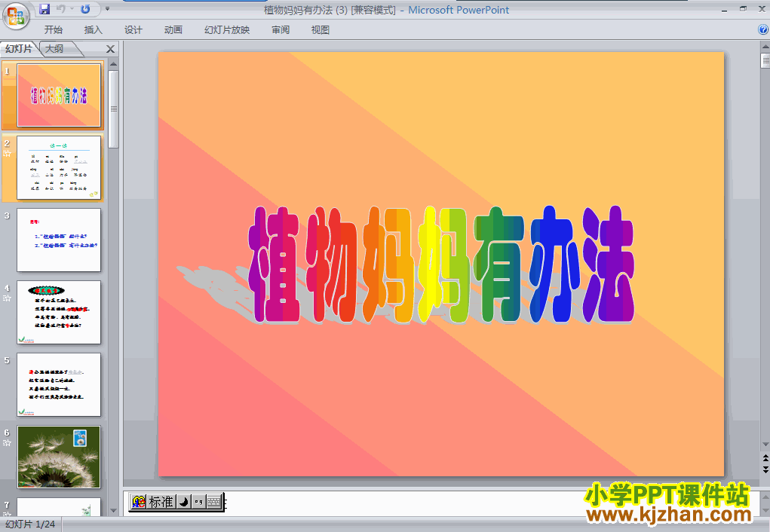Open the 幻灯片放映 ribbon tab
Screen dimensions: 770x532
tap(227, 30)
